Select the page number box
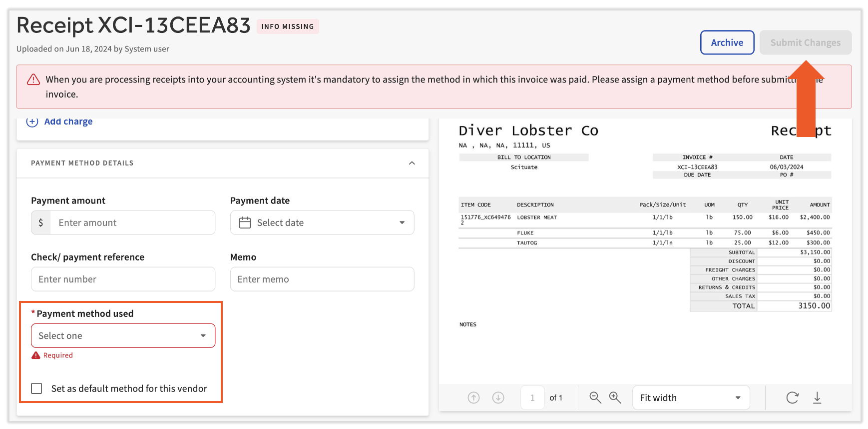The height and width of the screenshot is (429, 868). pyautogui.click(x=532, y=397)
